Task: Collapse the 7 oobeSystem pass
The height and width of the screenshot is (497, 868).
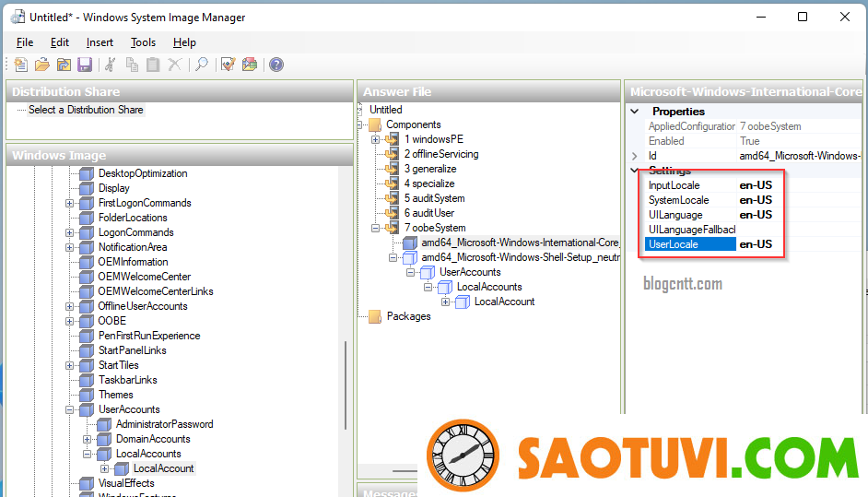Action: 375,229
